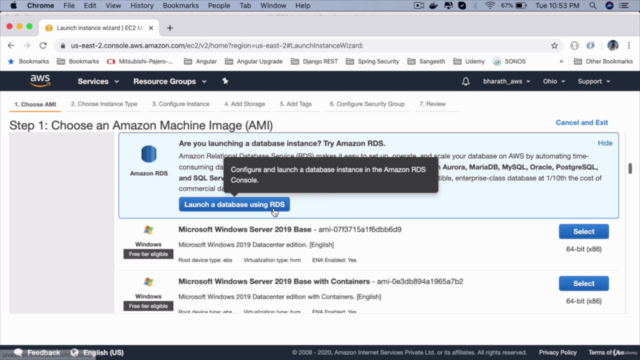Click the site lock icon
The height and width of the screenshot is (360, 640).
tap(63, 46)
